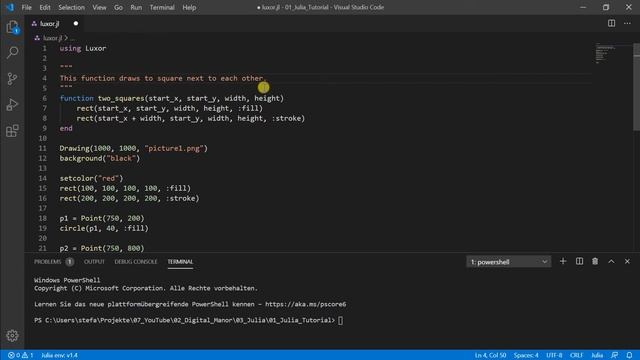Viewport: 640px width, 360px height.
Task: Show errors and warnings in status bar
Action: click(x=20, y=355)
